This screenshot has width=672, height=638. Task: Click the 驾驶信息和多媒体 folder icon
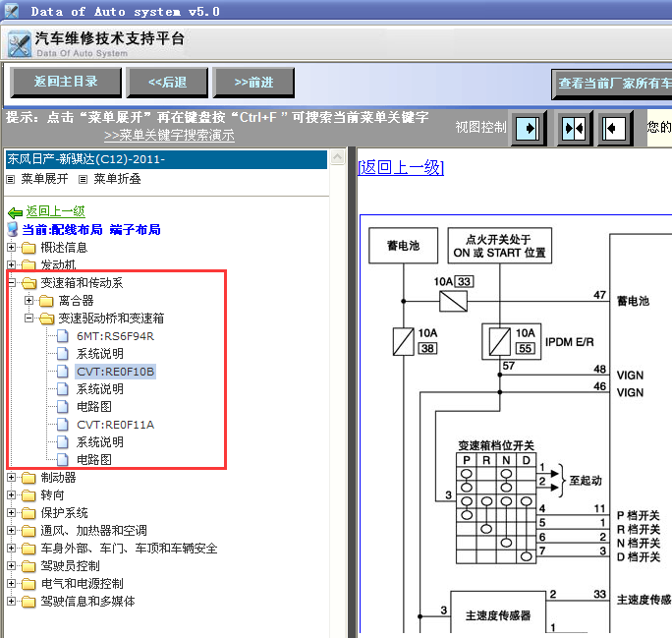pos(28,602)
